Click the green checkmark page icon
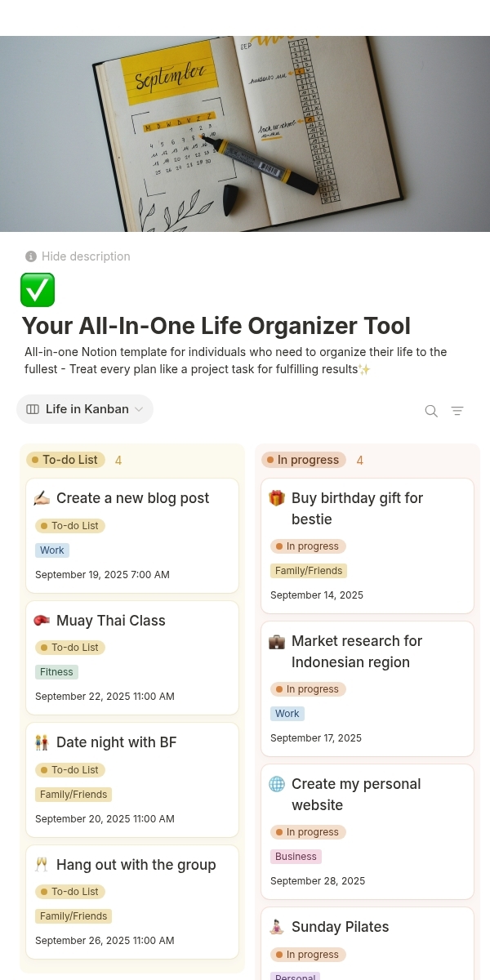The width and height of the screenshot is (490, 980). pyautogui.click(x=38, y=290)
